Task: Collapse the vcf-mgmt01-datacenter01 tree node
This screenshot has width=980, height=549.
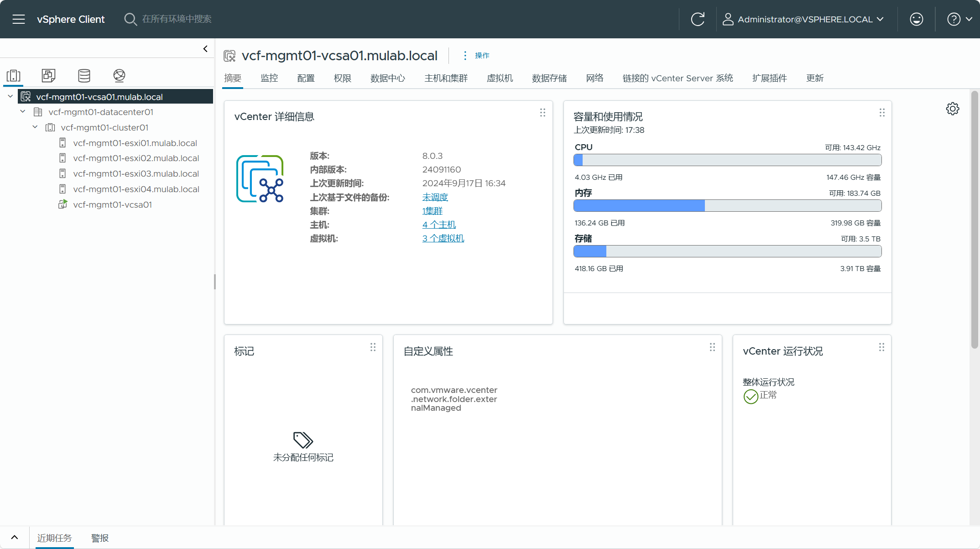Action: pos(22,111)
